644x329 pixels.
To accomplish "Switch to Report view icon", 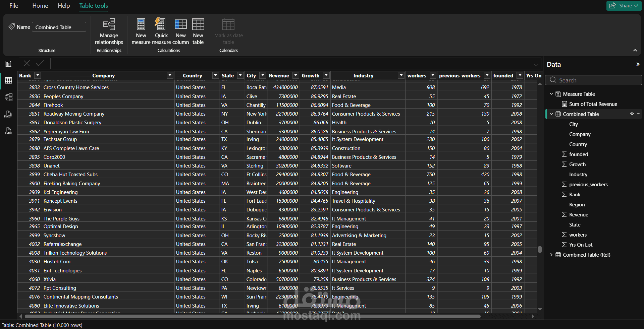I will [x=8, y=64].
